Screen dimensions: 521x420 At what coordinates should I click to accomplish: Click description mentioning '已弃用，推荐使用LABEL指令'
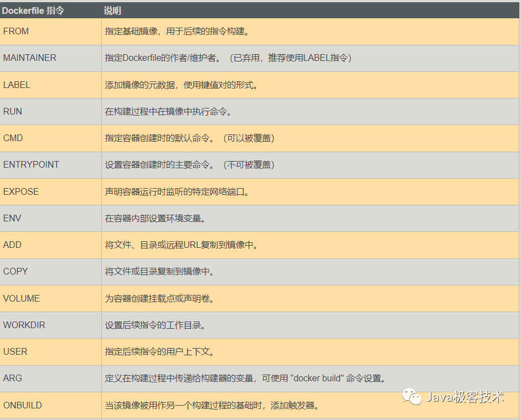point(228,58)
